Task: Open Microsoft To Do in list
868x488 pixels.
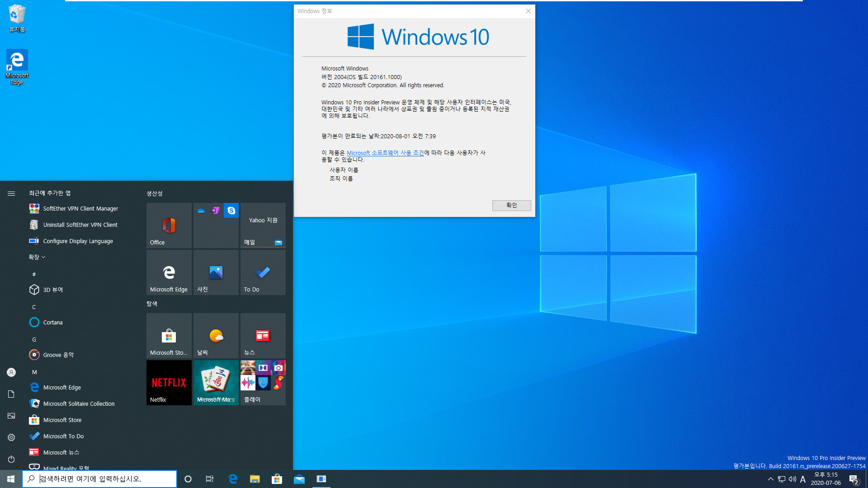Action: coord(81,436)
